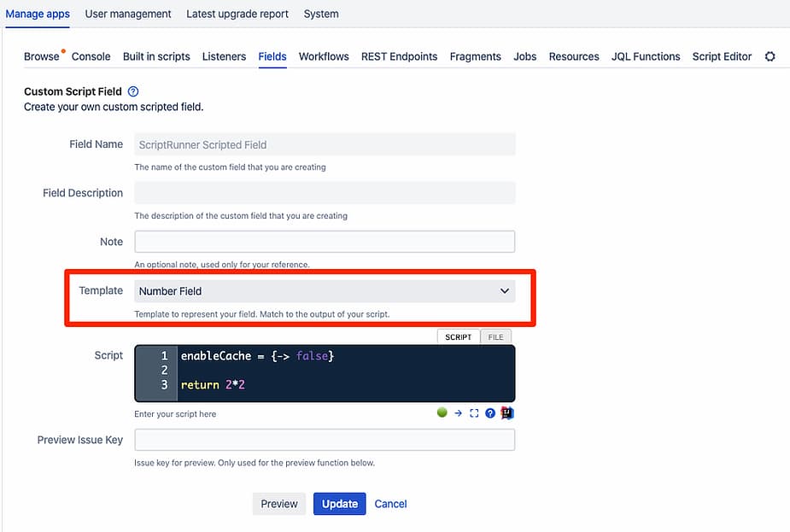Click the blue Update button
The image size is (790, 532).
339,504
